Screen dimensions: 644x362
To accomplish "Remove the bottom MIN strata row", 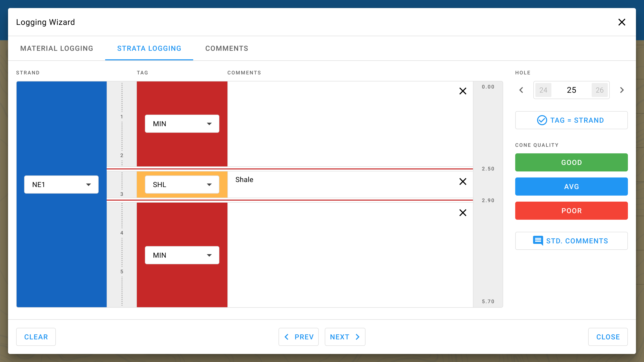I will point(463,213).
